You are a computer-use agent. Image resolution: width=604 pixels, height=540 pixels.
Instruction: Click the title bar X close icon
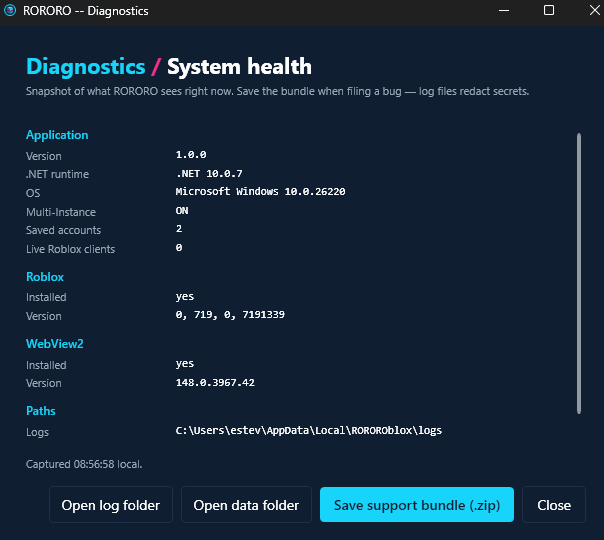pos(594,10)
